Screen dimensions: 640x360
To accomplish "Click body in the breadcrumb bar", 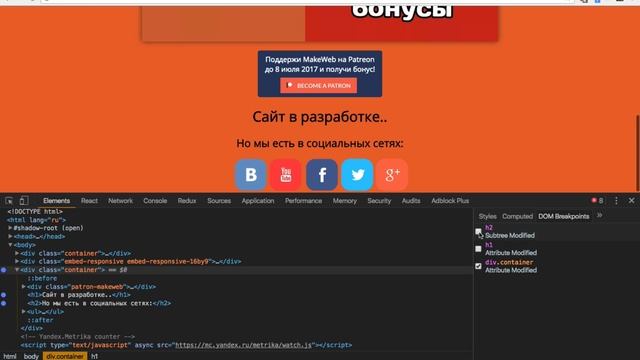I will [x=31, y=356].
